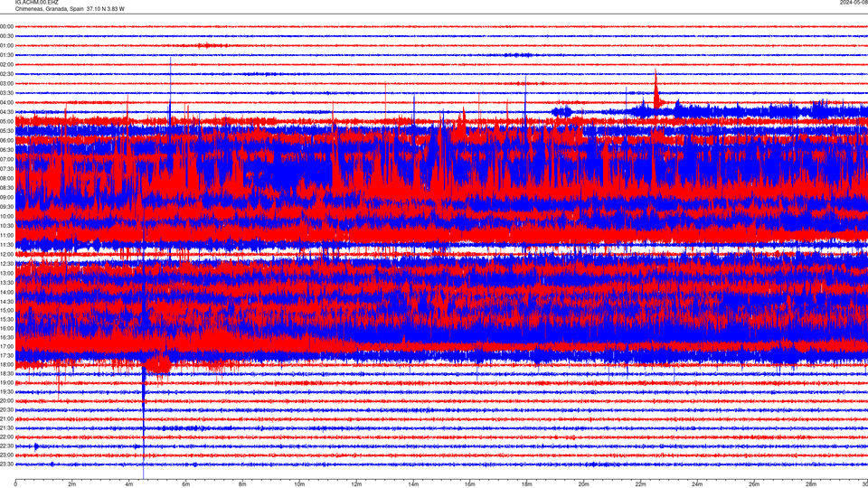The height and width of the screenshot is (488, 868).
Task: Select the 08:30 time label
Action: click(6, 188)
